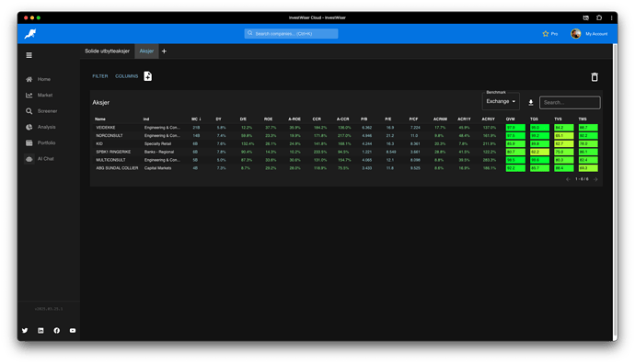Viewport: 635px width, 364px height.
Task: Focus the Search companies field
Action: pyautogui.click(x=291, y=34)
